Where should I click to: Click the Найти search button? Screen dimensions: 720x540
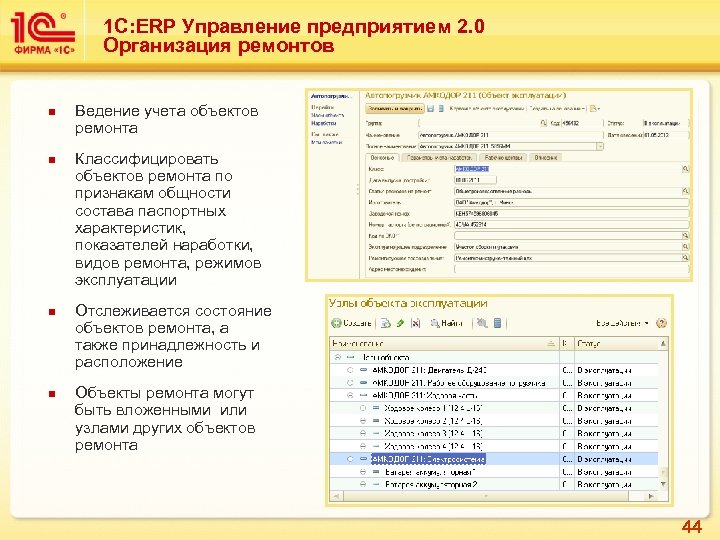pos(446,323)
